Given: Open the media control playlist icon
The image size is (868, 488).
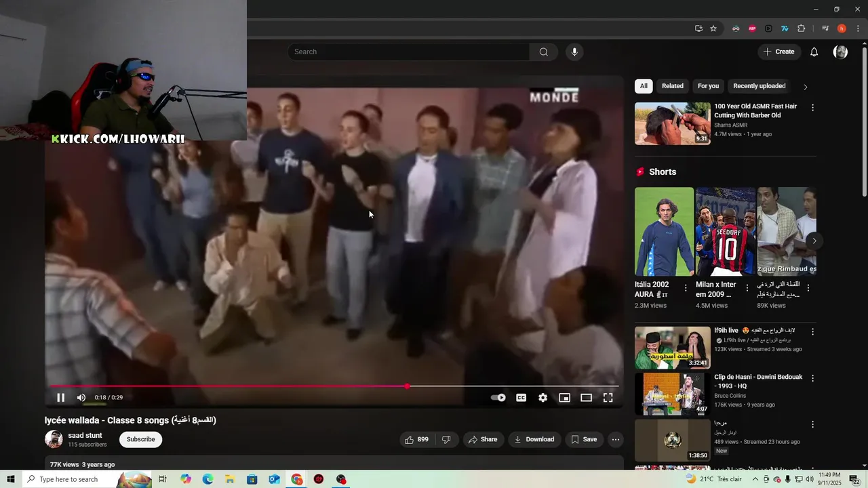Looking at the screenshot, I should (825, 28).
